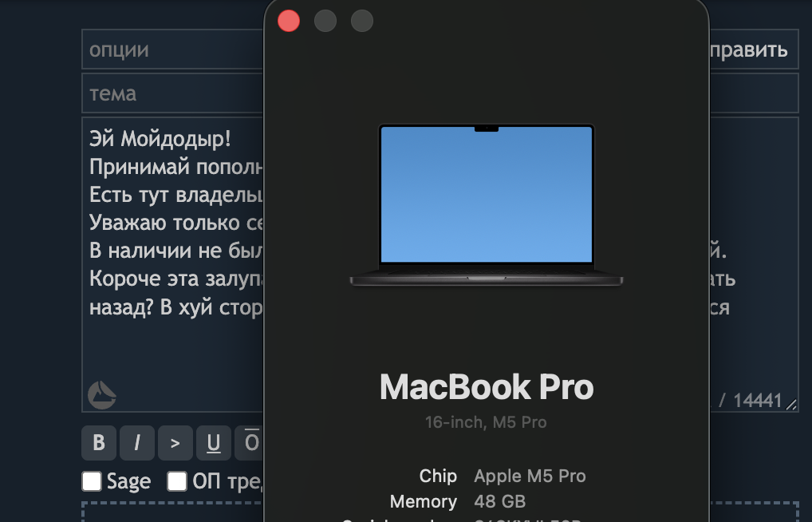Click the MacBook Pro laptop image

tap(487, 205)
